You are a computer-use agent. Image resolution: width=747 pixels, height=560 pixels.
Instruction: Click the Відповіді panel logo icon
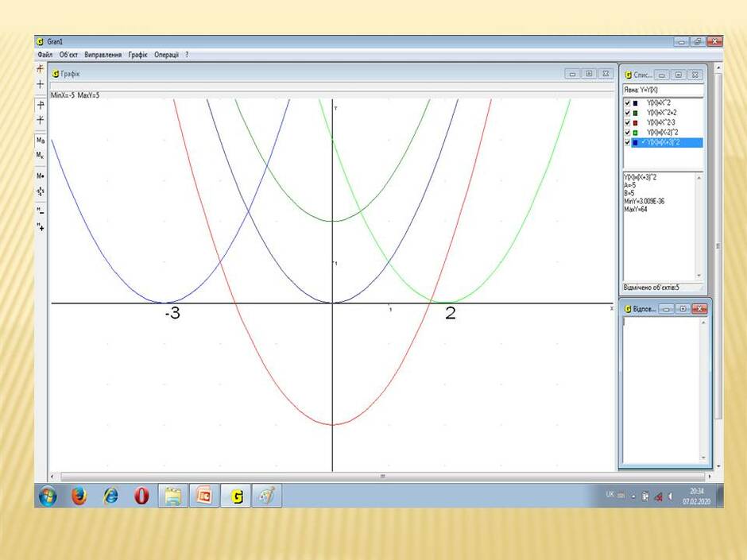(x=628, y=309)
